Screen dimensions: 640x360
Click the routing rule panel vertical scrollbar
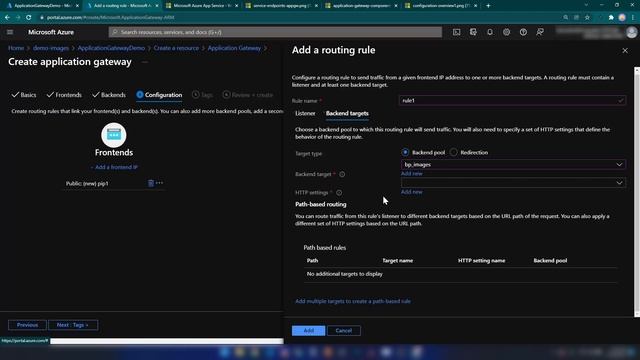click(637, 192)
